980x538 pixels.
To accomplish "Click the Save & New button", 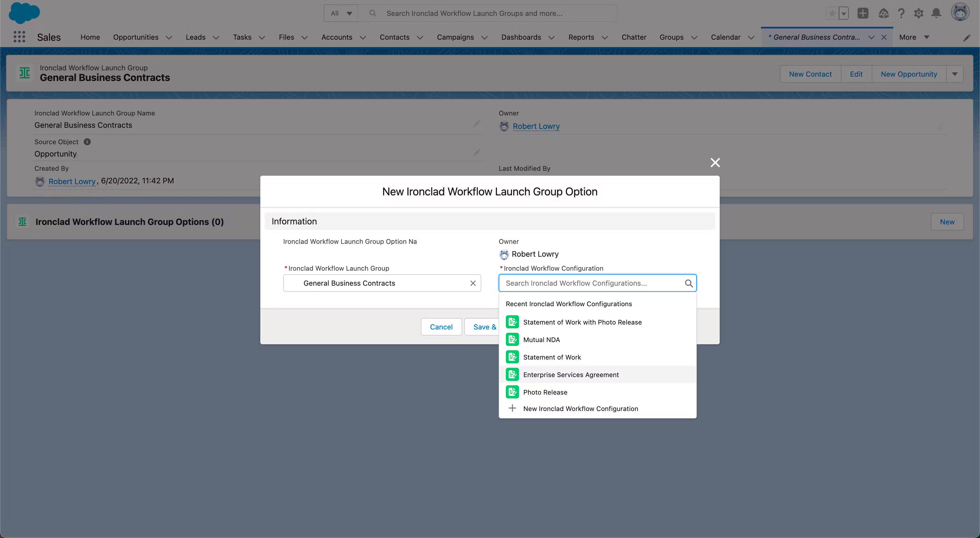I will 482,327.
